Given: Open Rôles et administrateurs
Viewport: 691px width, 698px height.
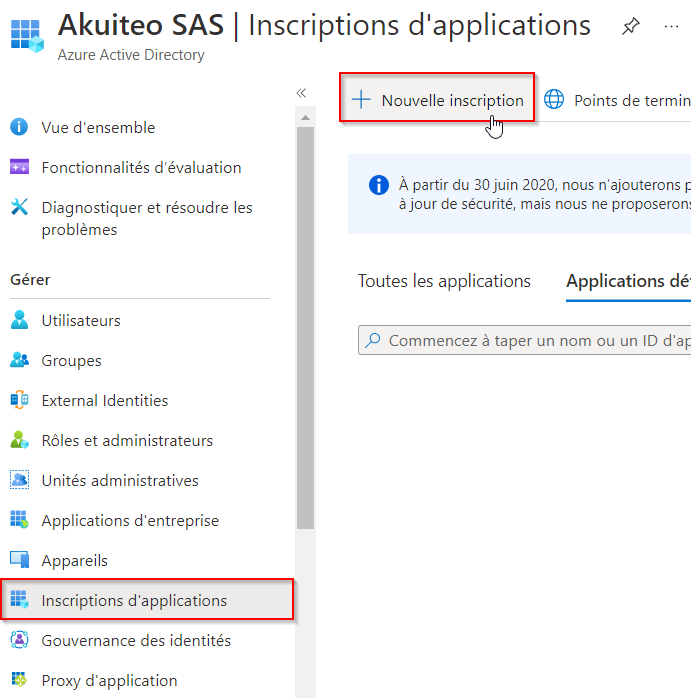Looking at the screenshot, I should pyautogui.click(x=127, y=441).
